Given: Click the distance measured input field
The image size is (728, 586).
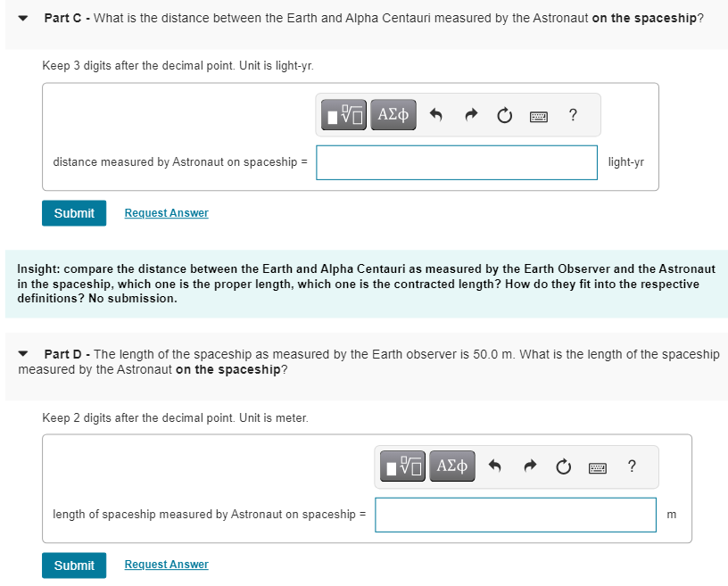Looking at the screenshot, I should coord(456,162).
